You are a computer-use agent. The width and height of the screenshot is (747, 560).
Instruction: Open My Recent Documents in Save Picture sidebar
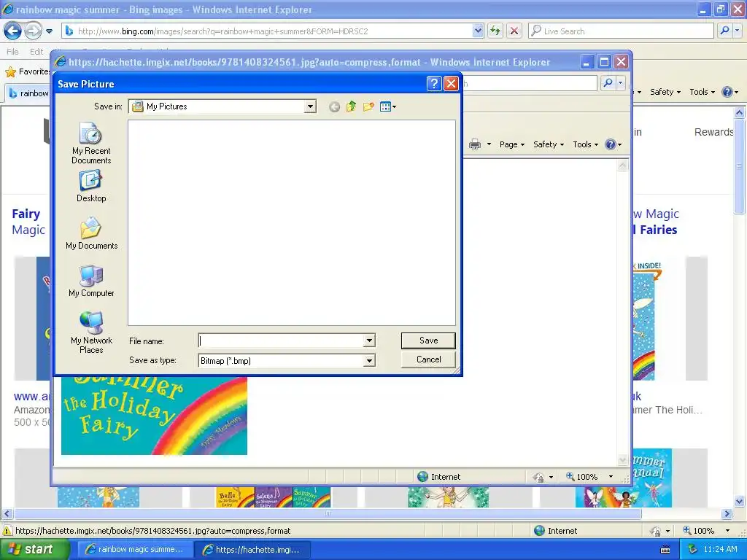pos(91,143)
